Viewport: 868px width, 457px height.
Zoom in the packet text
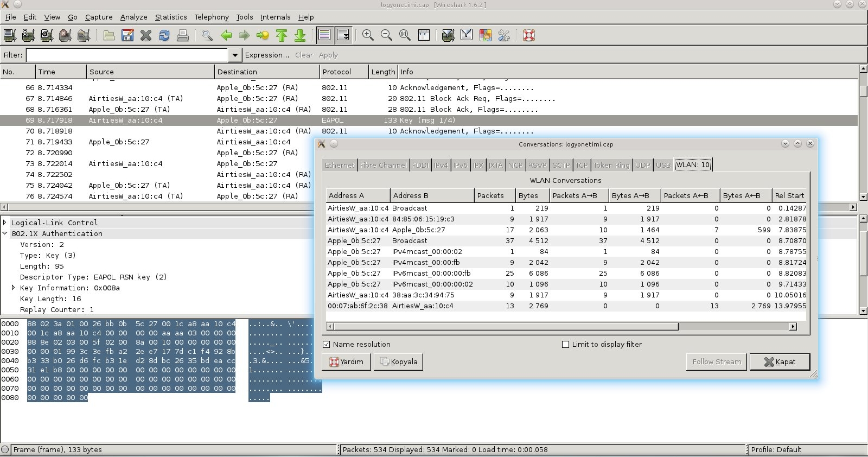[368, 35]
